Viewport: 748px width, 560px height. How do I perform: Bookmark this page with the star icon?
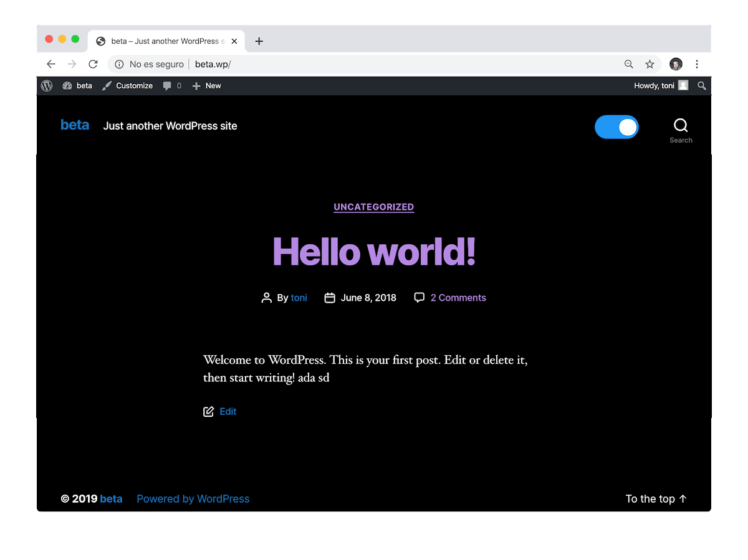coord(650,64)
